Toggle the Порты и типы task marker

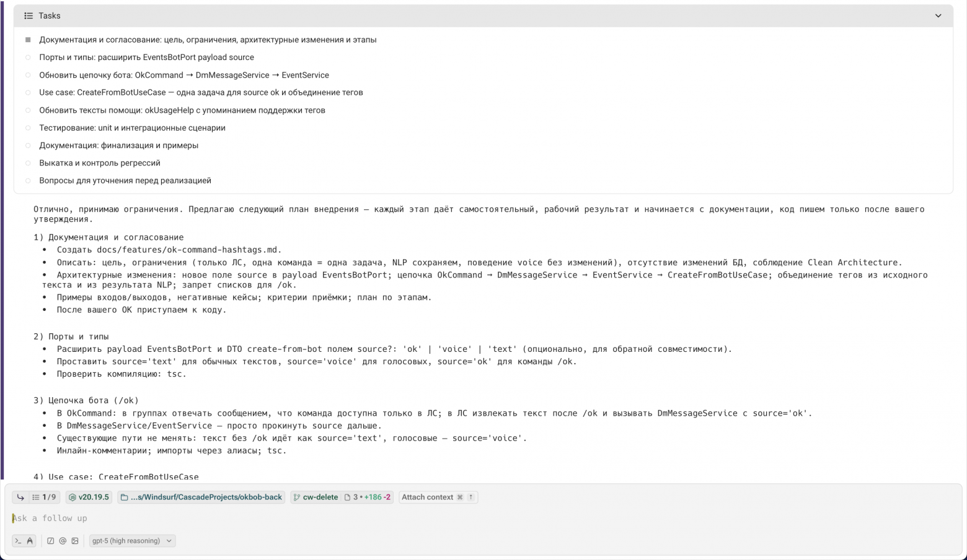28,58
